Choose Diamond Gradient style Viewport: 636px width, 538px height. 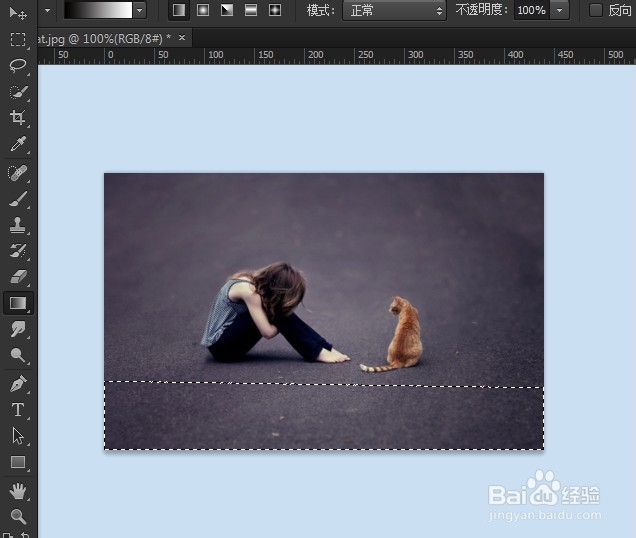[275, 10]
